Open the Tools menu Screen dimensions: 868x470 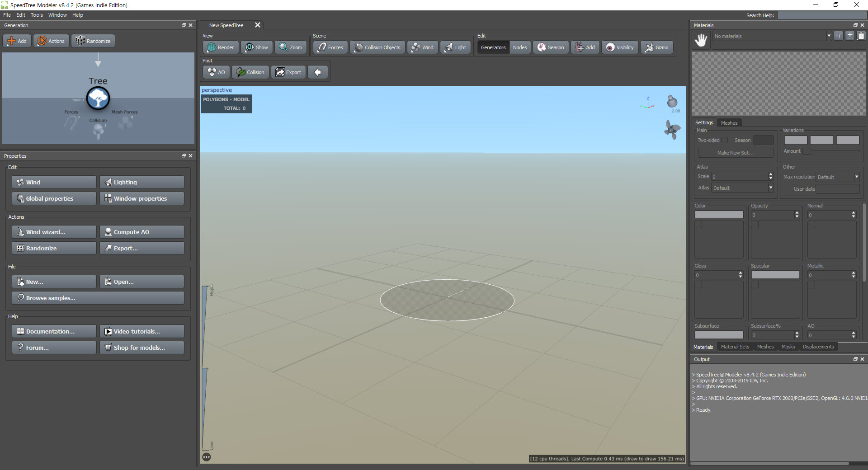coord(37,15)
